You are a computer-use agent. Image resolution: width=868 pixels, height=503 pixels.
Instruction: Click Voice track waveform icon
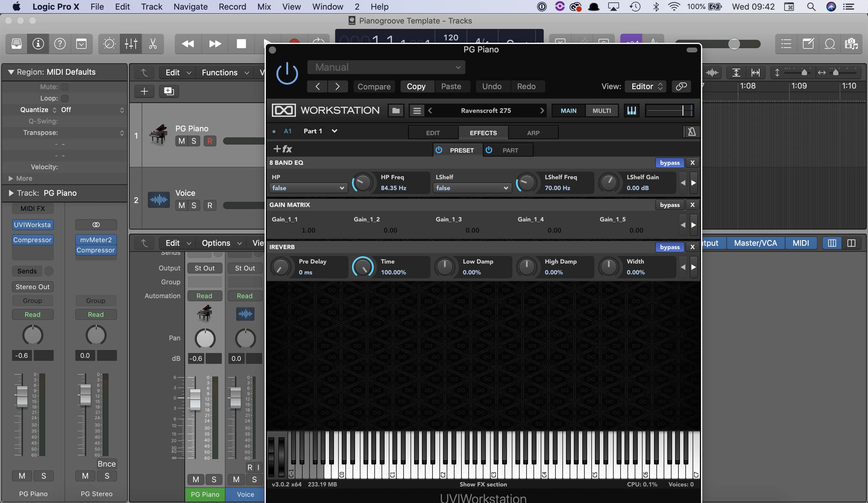(x=159, y=200)
